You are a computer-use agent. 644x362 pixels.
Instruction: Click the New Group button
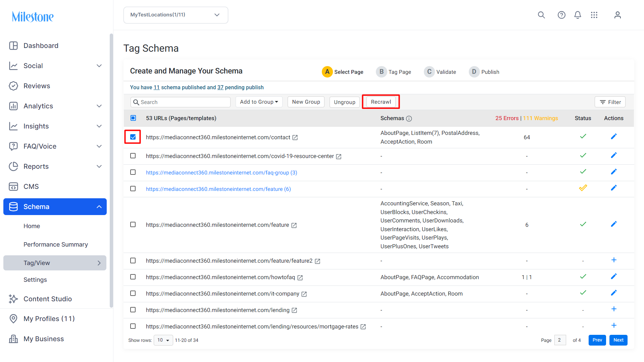coord(306,102)
